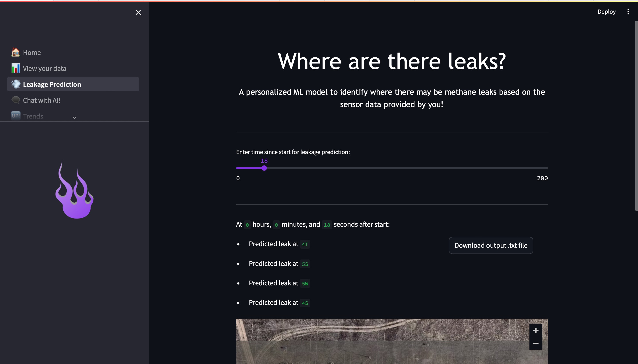Viewport: 638px width, 364px height.
Task: Select the Trends page
Action: coord(33,116)
